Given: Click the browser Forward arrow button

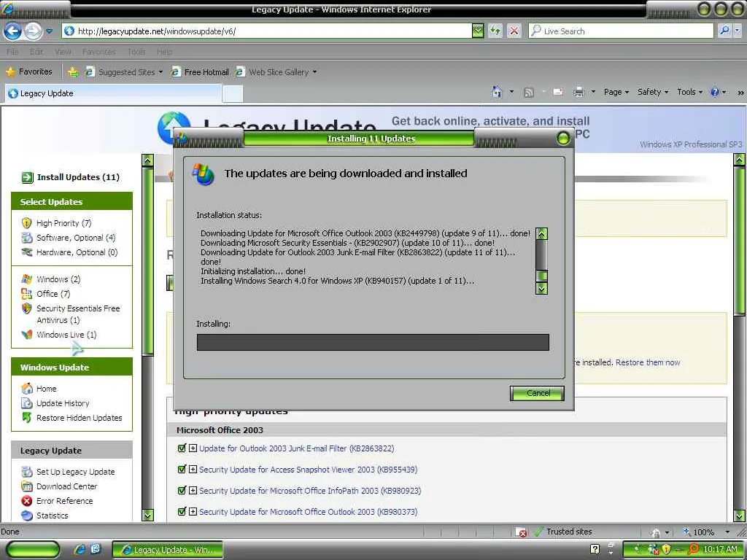Looking at the screenshot, I should coord(33,31).
